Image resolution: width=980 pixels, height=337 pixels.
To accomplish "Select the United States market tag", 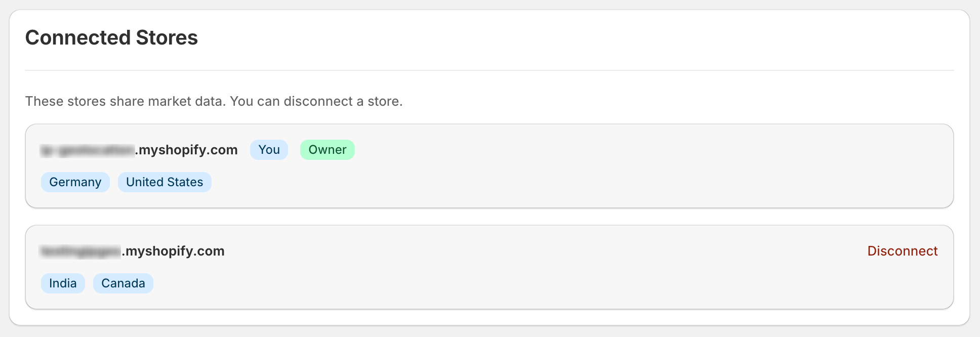I will coord(165,182).
